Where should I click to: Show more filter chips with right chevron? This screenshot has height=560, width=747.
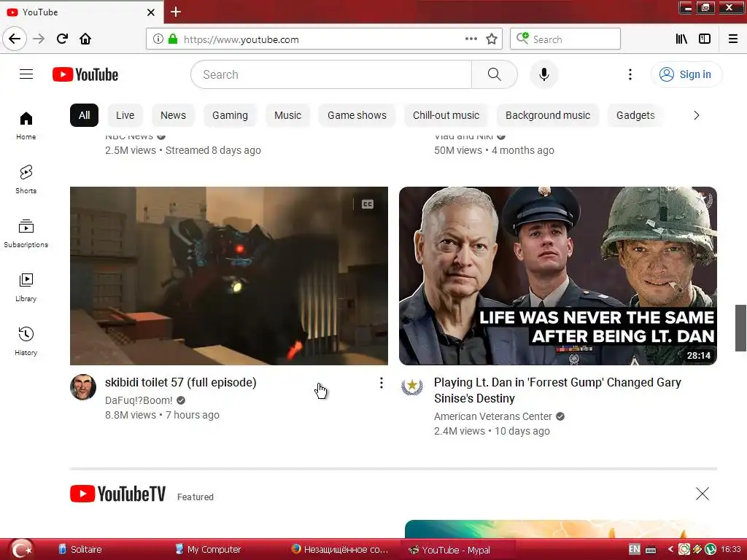697,115
